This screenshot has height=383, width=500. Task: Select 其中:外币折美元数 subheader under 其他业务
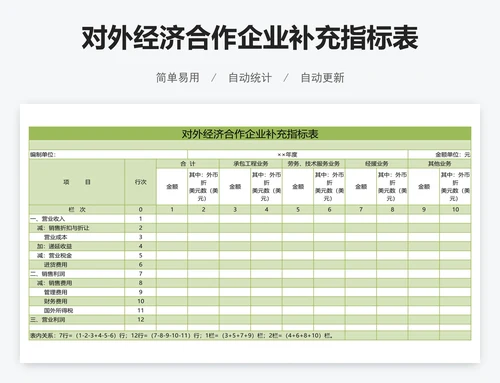click(x=455, y=187)
